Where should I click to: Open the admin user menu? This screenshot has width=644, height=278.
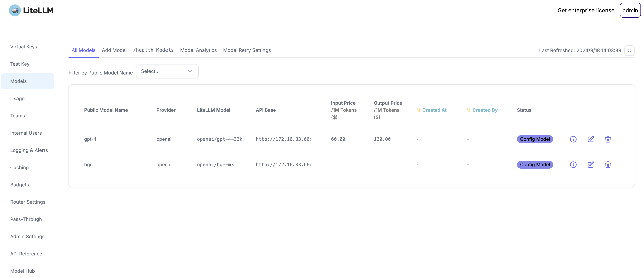pos(630,10)
